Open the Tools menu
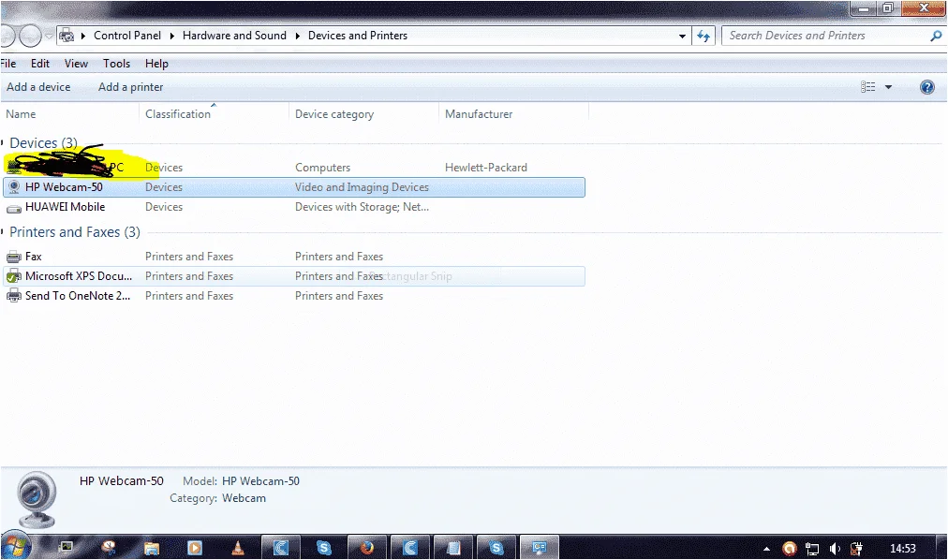The width and height of the screenshot is (948, 560). 117,64
